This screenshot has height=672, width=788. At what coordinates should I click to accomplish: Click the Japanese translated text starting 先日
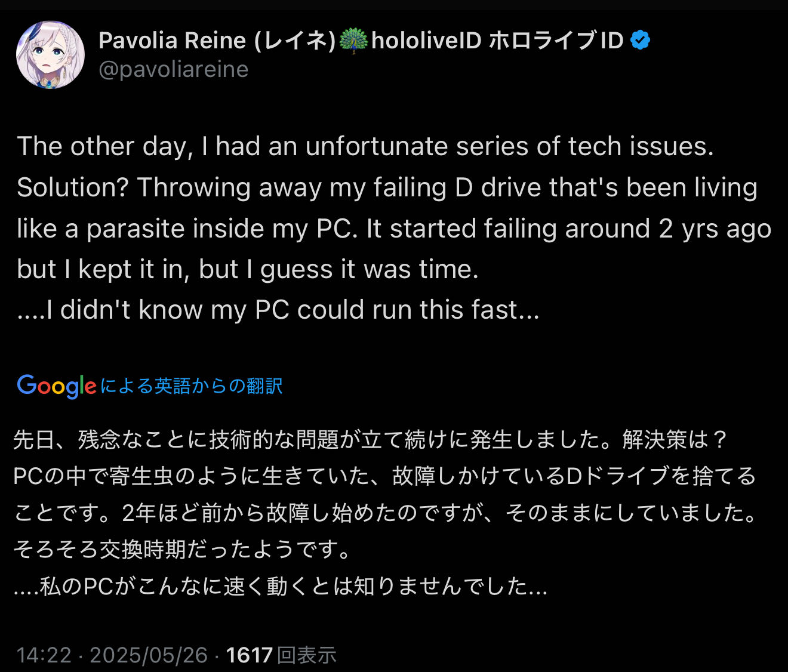(385, 513)
